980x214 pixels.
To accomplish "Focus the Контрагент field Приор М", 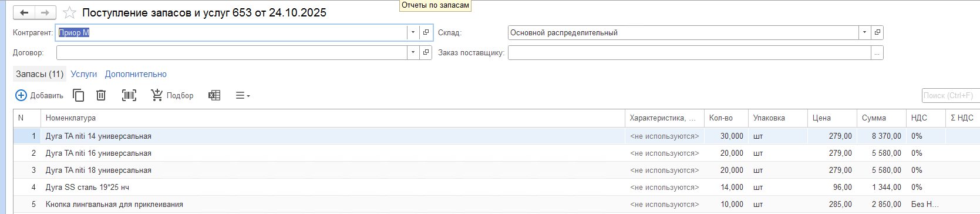I will pos(231,32).
